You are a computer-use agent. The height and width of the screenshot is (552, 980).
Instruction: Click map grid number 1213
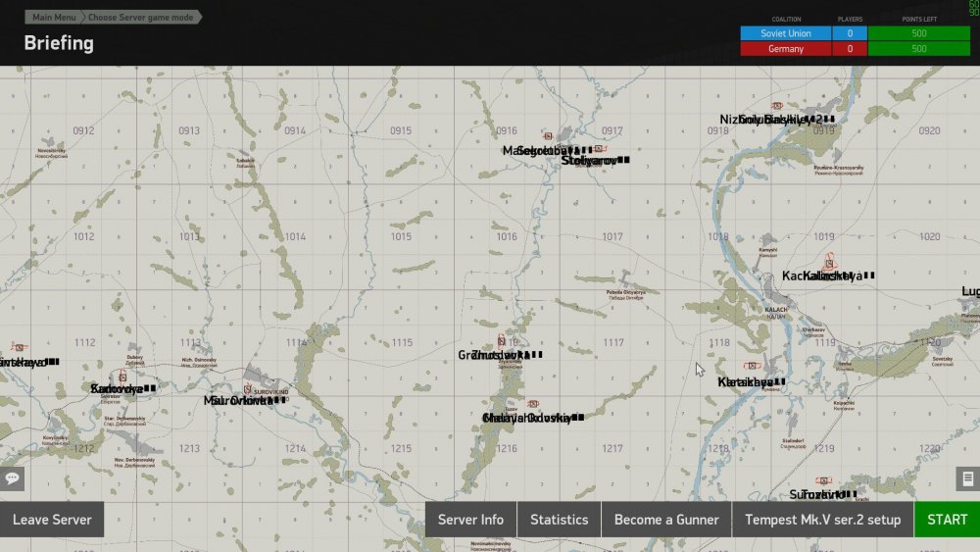click(189, 448)
